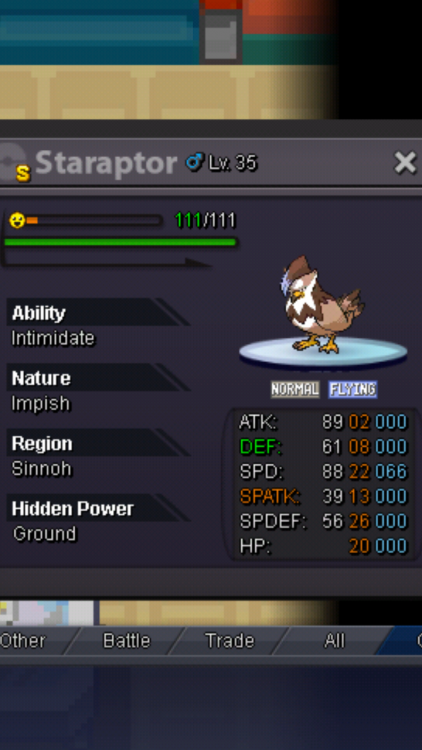Viewport: 422px width, 750px height.
Task: Switch to the Battle chat tab
Action: click(126, 641)
